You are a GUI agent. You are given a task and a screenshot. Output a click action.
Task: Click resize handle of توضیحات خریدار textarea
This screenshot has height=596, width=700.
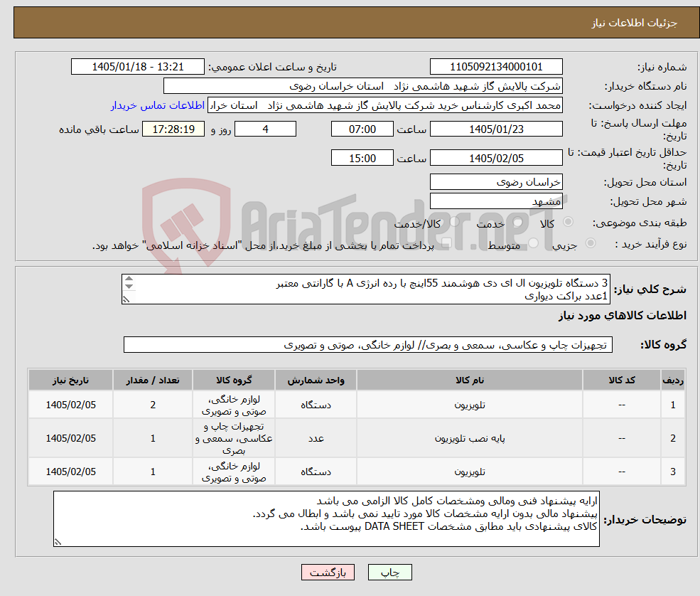(58, 542)
